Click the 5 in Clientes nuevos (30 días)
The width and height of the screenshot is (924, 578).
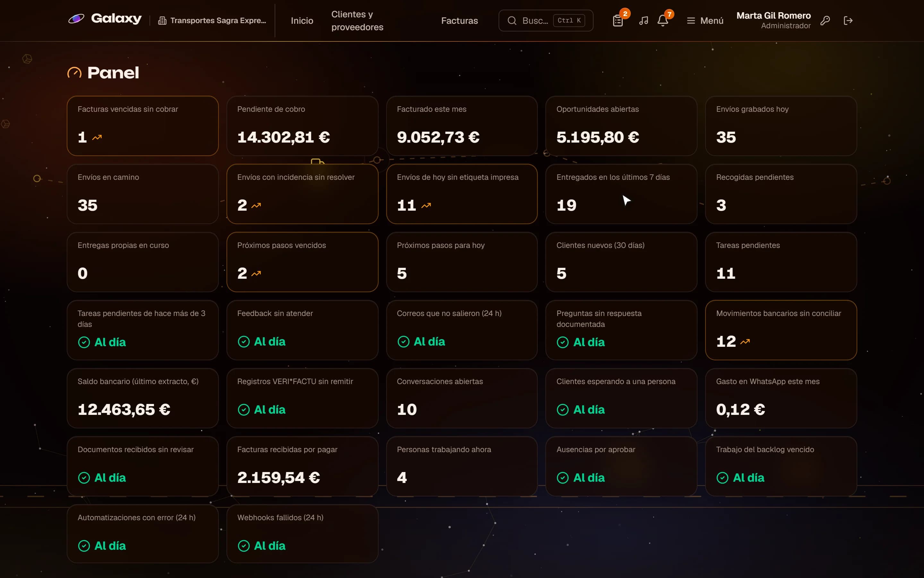tap(561, 273)
